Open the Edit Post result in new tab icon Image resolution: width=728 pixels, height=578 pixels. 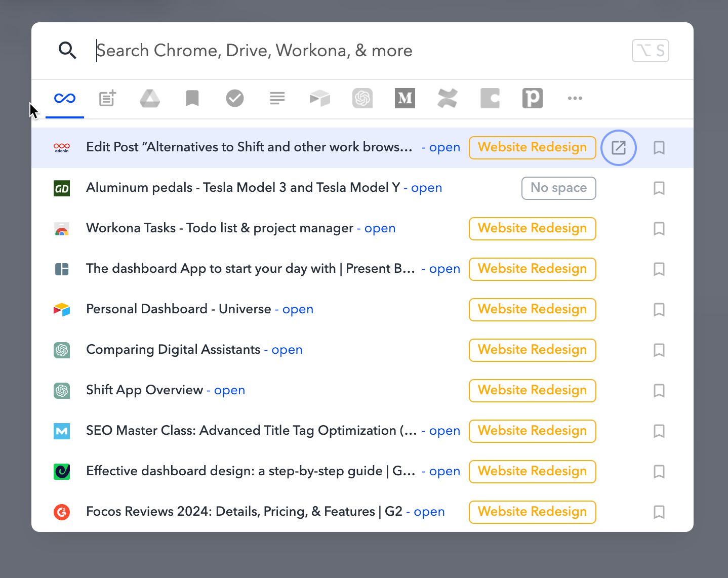pyautogui.click(x=619, y=148)
